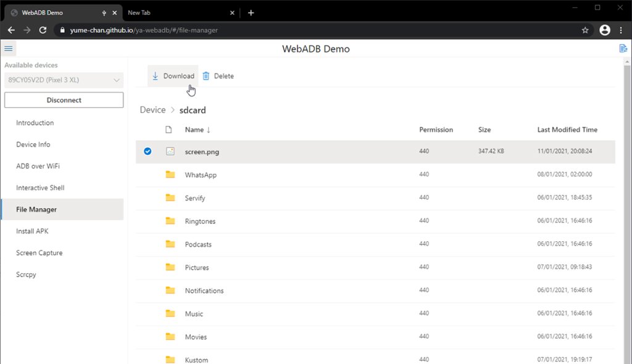Open the panel icon at top right
This screenshot has height=364, width=632.
click(x=623, y=48)
